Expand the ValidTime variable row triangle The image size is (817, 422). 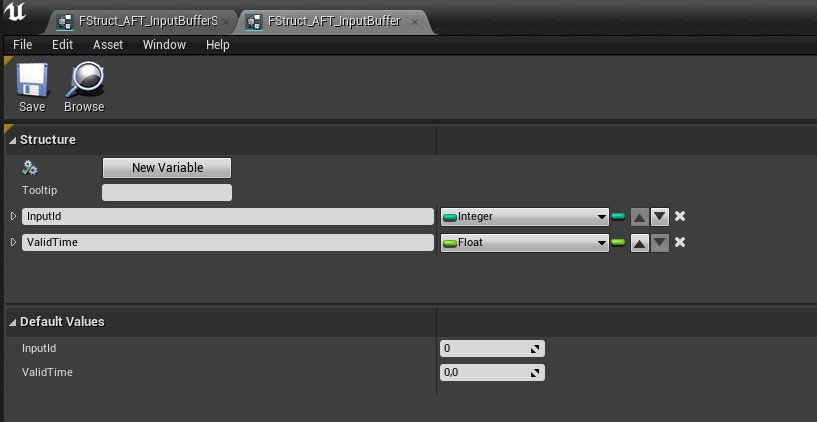click(14, 242)
